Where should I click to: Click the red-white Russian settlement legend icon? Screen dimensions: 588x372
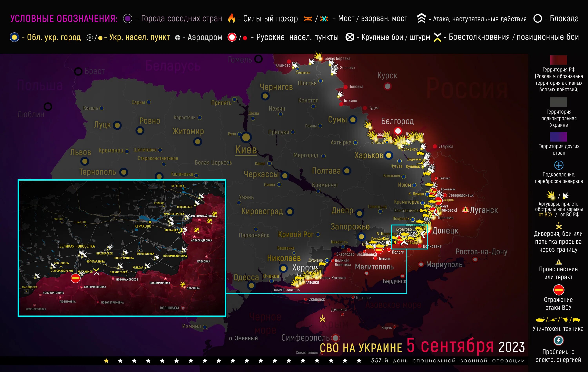pyautogui.click(x=232, y=37)
